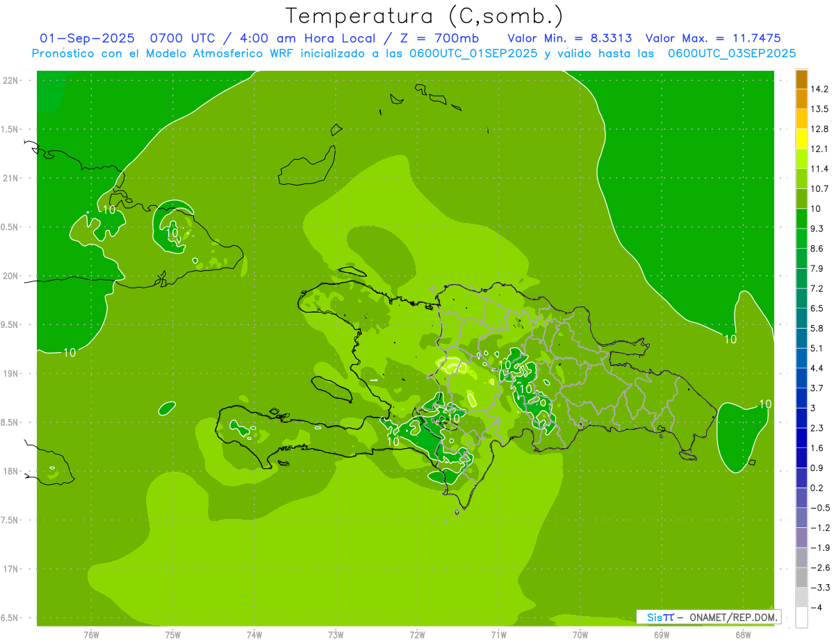The width and height of the screenshot is (834, 644).
Task: Click the '-4' colorbar label
Action: coord(816,608)
